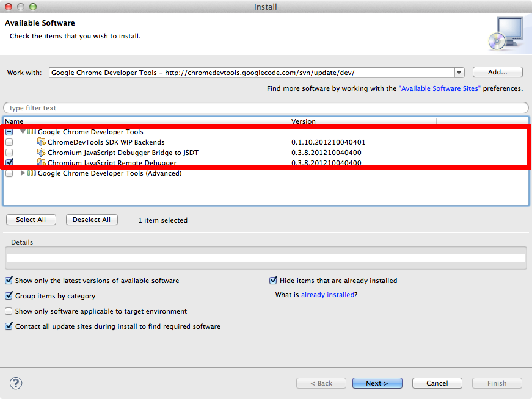The width and height of the screenshot is (532, 399).
Task: Enable Show only software applicable to target environment
Action: [9, 311]
